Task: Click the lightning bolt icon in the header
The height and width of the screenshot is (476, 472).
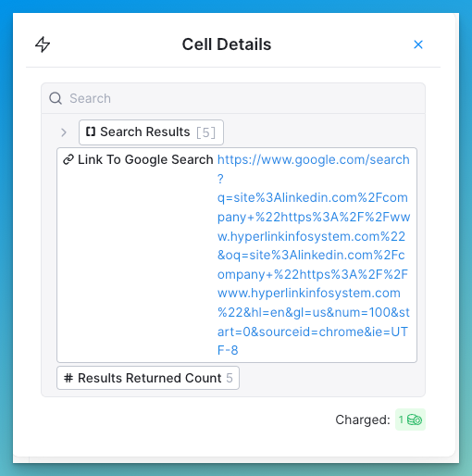Action: click(43, 44)
